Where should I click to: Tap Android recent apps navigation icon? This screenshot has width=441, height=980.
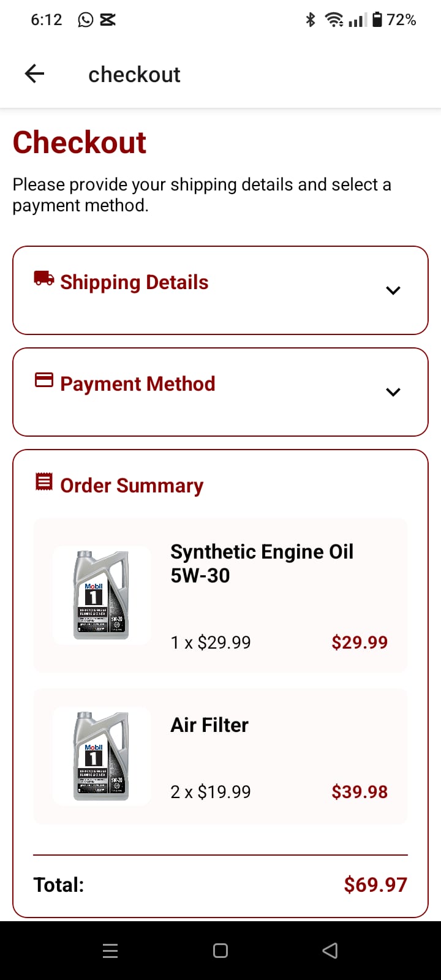pyautogui.click(x=110, y=951)
